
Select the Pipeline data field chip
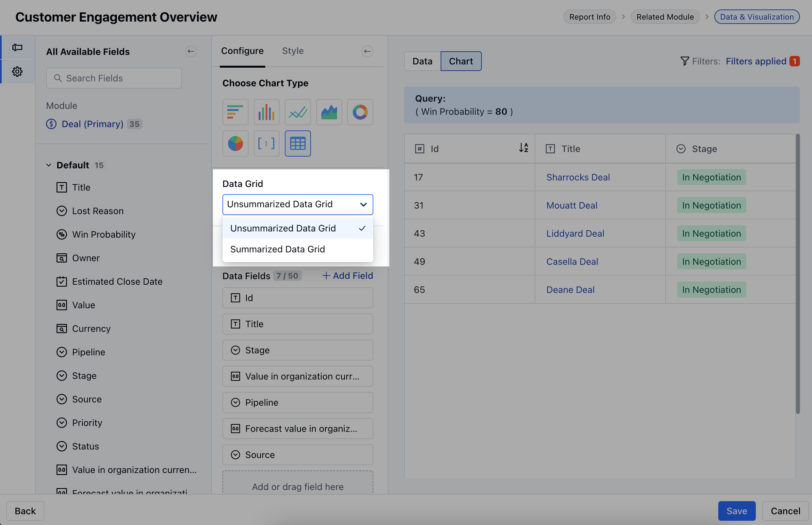coord(298,403)
